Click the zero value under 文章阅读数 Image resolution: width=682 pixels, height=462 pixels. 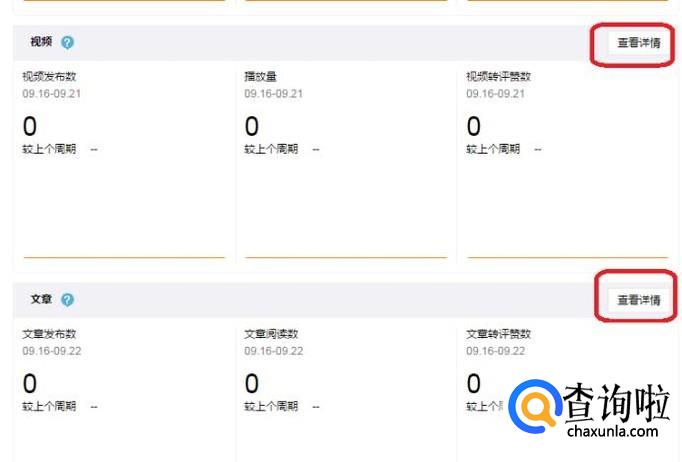click(252, 383)
